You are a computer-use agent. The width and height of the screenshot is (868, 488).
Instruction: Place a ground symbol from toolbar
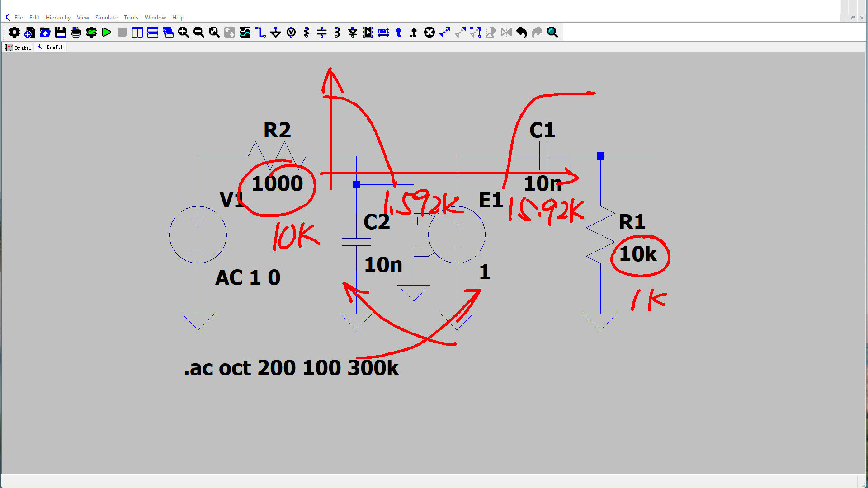click(276, 32)
